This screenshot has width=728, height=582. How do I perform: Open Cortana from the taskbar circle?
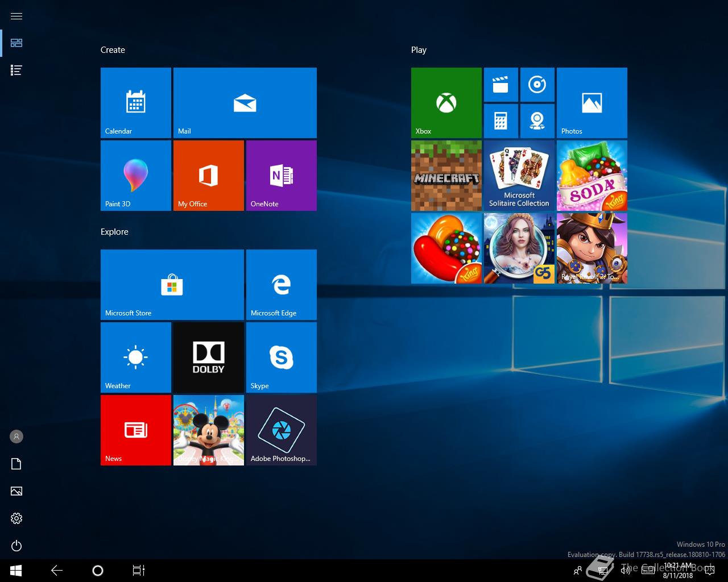tap(98, 571)
